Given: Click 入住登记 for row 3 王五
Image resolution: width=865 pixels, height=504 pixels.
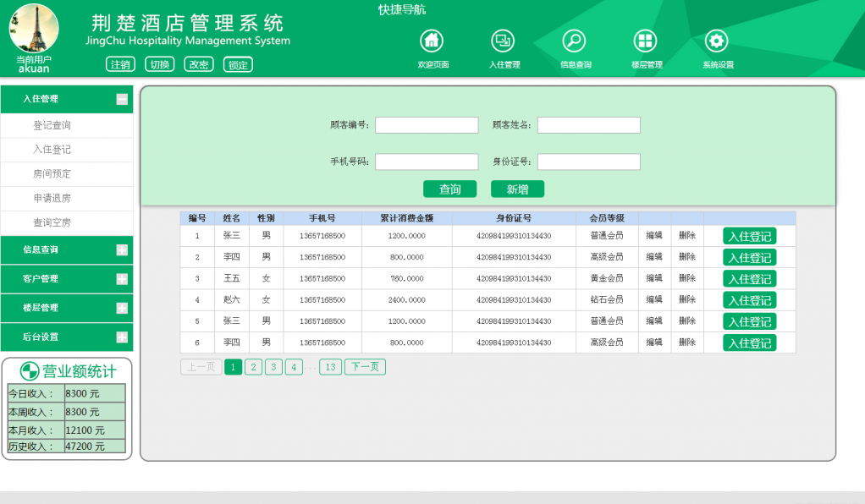Looking at the screenshot, I should [750, 279].
